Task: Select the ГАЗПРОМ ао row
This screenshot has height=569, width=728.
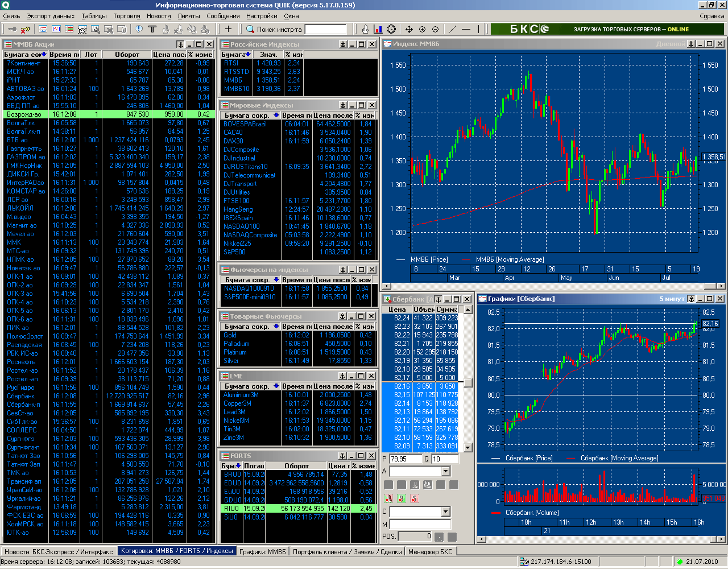Action: 108,157
